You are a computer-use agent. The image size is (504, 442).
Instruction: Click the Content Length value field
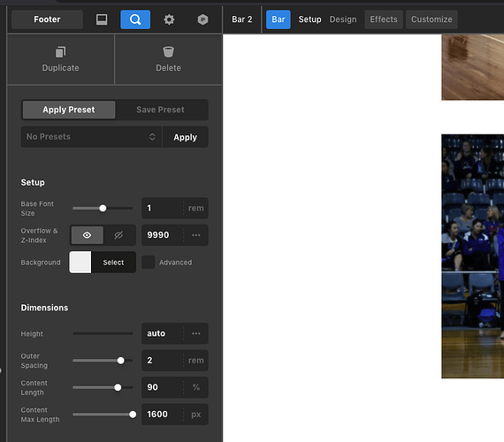(x=163, y=387)
